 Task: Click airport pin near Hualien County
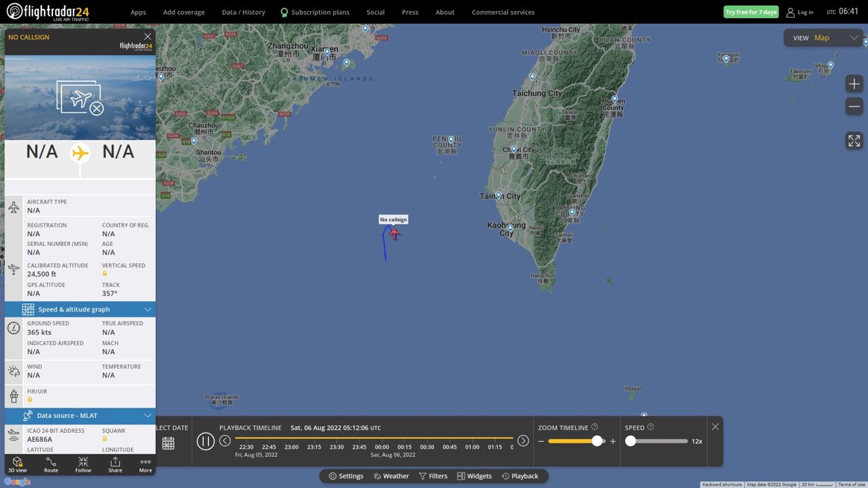614,100
